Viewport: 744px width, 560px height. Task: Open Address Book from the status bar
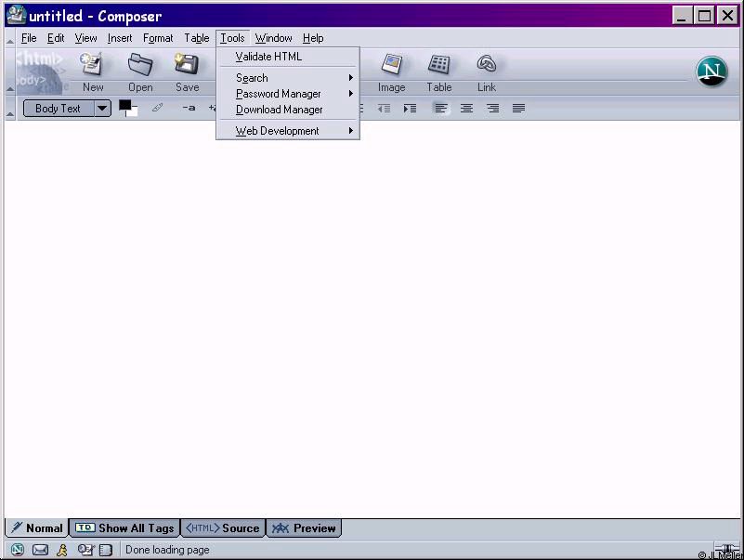coord(106,550)
